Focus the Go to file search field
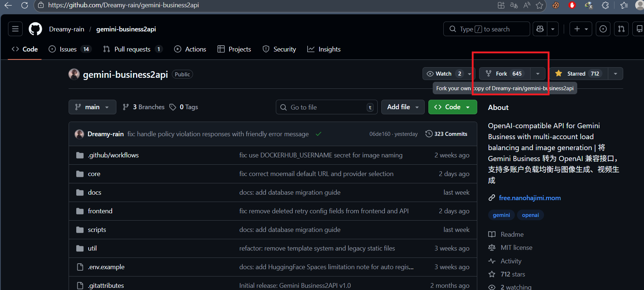 [327, 107]
